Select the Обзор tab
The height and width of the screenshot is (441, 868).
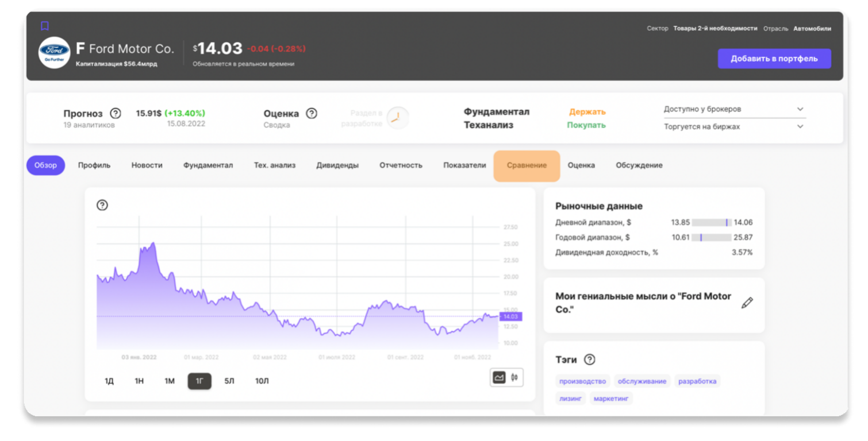45,165
